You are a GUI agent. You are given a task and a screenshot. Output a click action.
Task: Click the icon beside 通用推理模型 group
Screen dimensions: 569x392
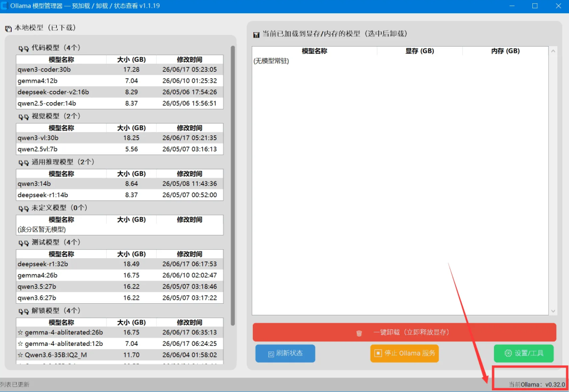(x=23, y=163)
